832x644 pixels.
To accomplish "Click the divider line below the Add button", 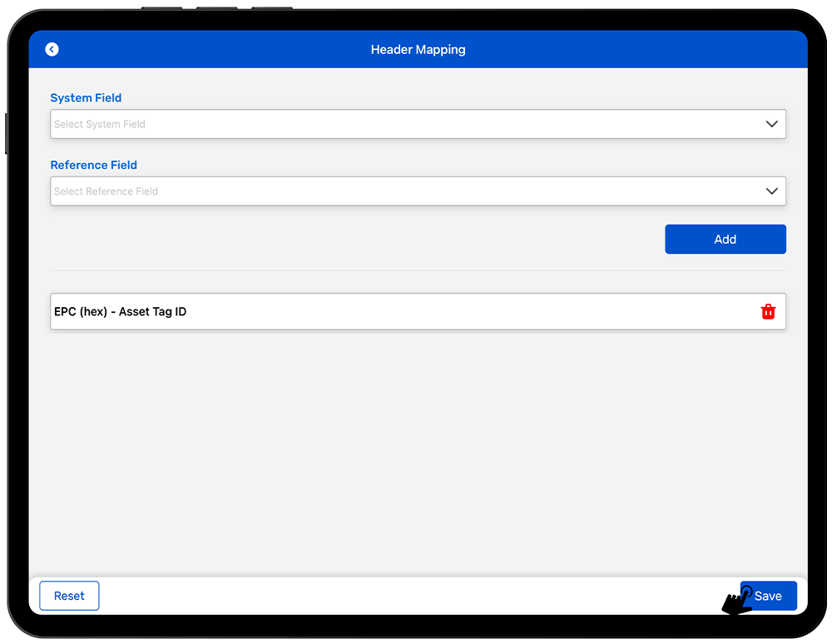I will pos(418,270).
